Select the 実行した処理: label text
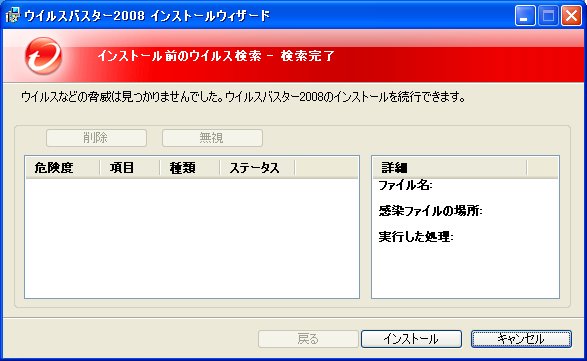This screenshot has height=361, width=587. (416, 237)
